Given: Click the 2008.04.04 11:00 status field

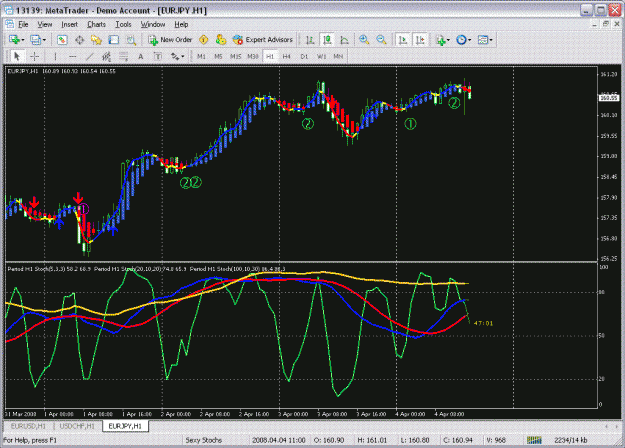Looking at the screenshot, I should pyautogui.click(x=278, y=440).
